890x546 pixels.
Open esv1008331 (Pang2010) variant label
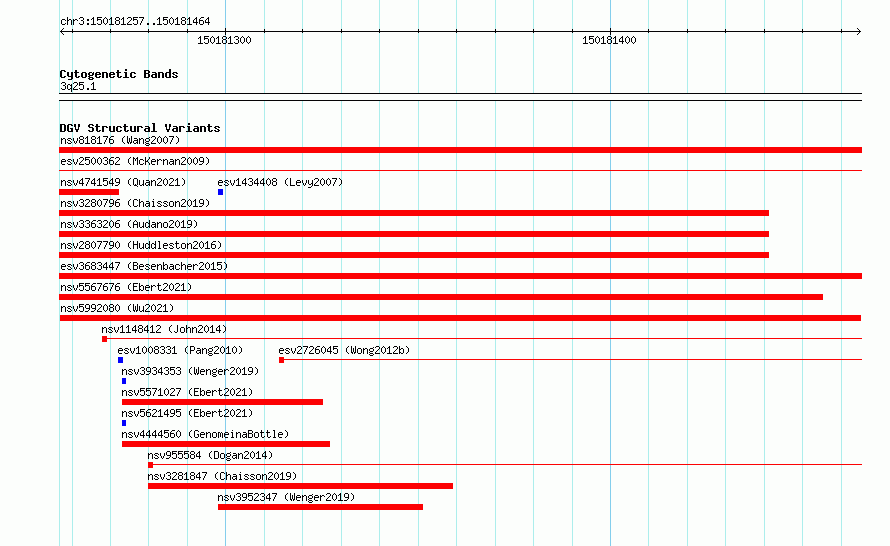pos(180,350)
